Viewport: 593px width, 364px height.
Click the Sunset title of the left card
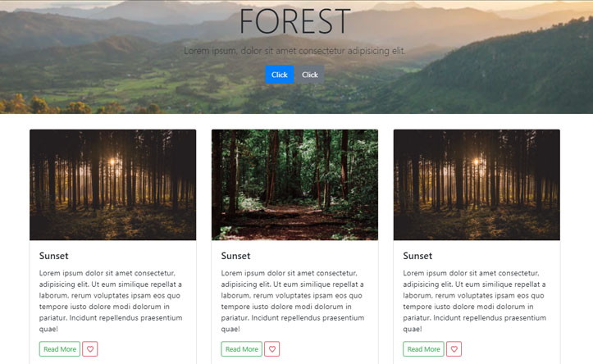[x=54, y=256]
